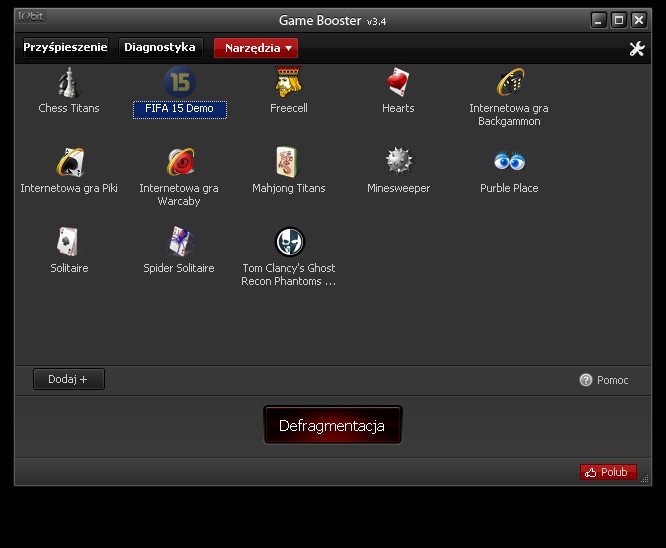Start the Defragmentacja button

[x=333, y=425]
